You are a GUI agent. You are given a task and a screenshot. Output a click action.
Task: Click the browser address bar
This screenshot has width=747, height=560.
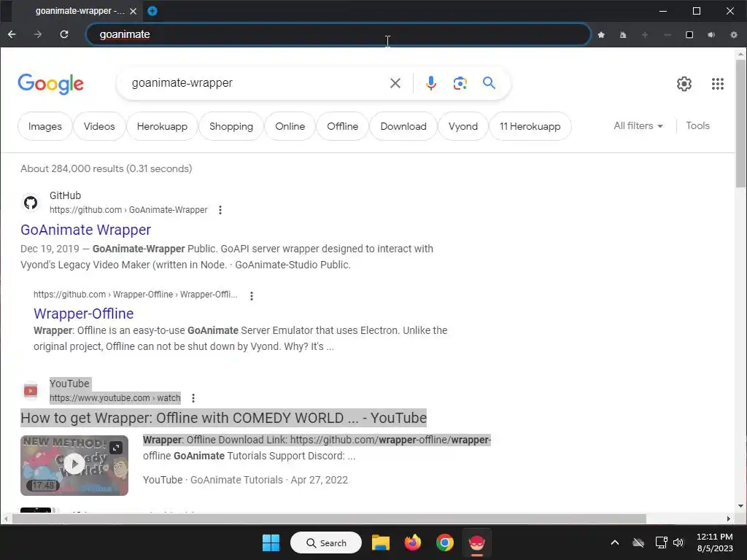click(338, 34)
